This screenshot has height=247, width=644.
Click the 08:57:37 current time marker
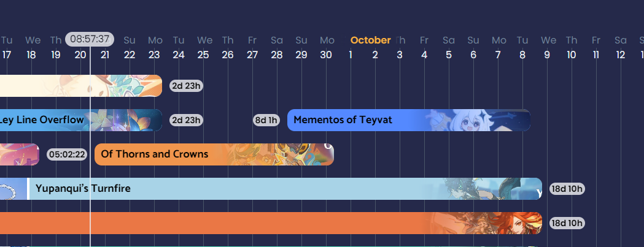[x=90, y=39]
